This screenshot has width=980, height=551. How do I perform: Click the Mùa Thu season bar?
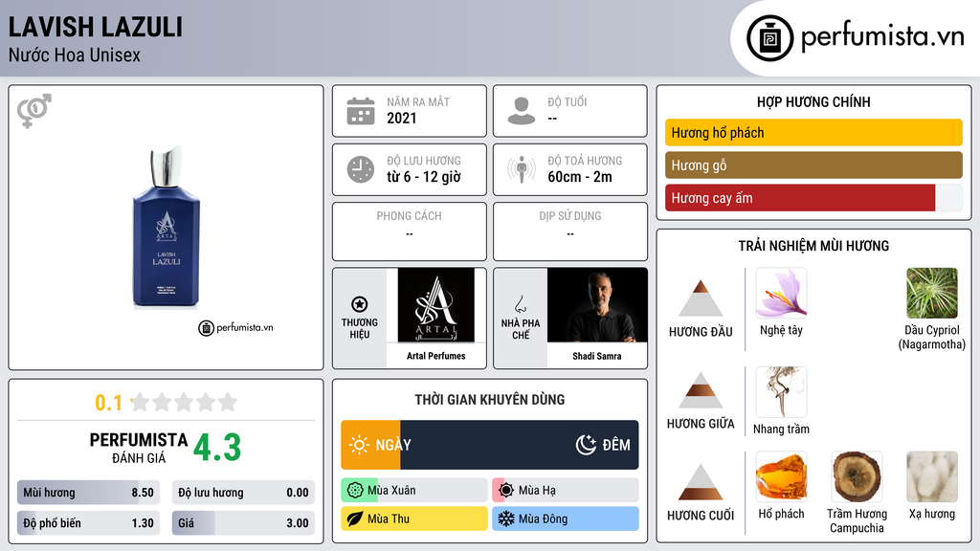coord(413,518)
